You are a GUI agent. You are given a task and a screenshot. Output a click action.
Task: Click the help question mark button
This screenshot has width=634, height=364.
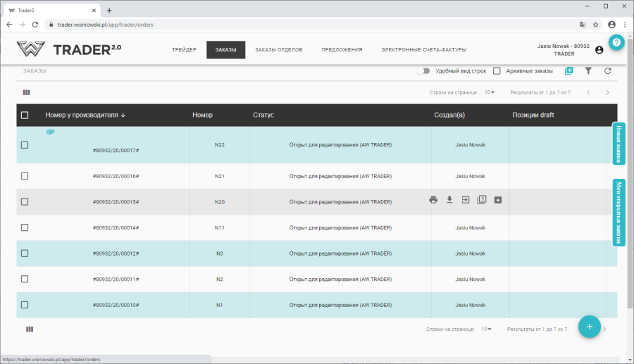click(616, 42)
